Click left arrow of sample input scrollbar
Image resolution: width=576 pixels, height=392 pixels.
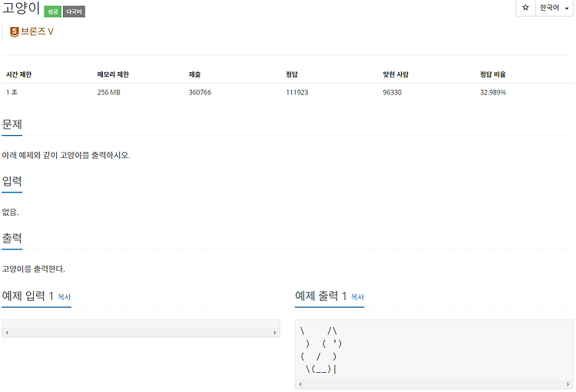(x=7, y=332)
